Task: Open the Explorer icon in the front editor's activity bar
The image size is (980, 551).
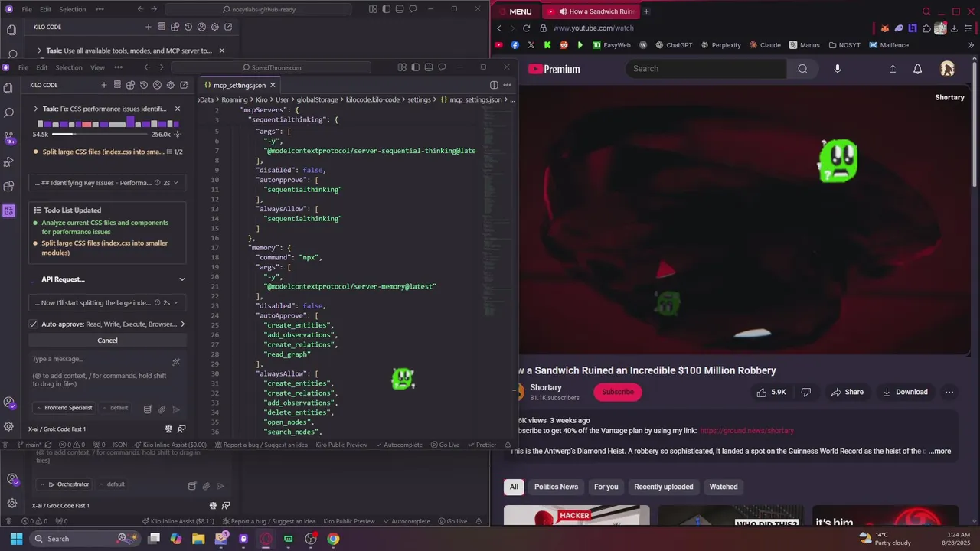Action: [8, 88]
